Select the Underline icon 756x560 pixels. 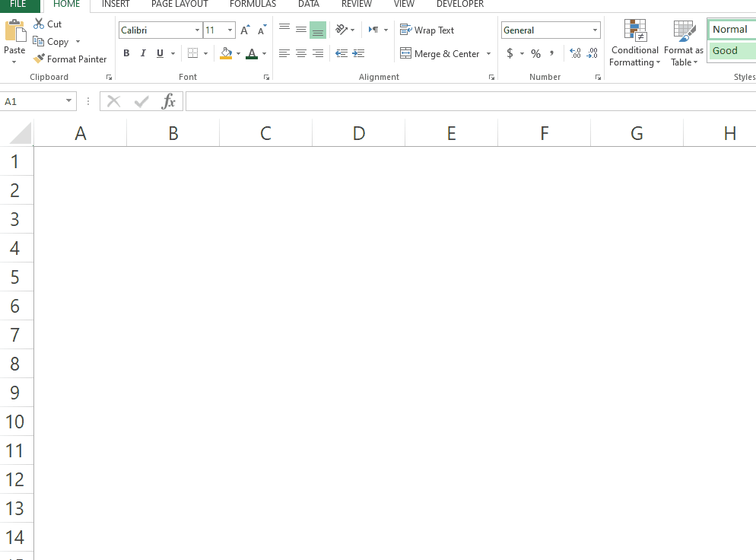(x=159, y=53)
